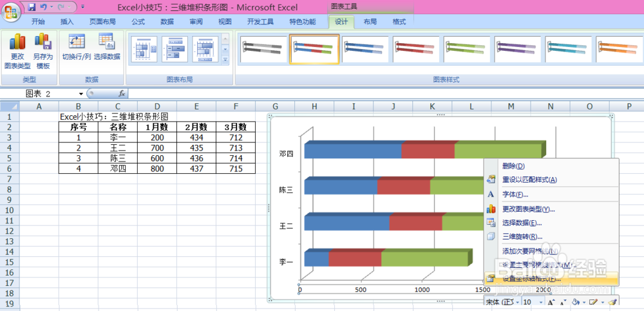The height and width of the screenshot is (311, 644).
Task: Click the 另存为模板 ribbon button
Action: [x=43, y=52]
